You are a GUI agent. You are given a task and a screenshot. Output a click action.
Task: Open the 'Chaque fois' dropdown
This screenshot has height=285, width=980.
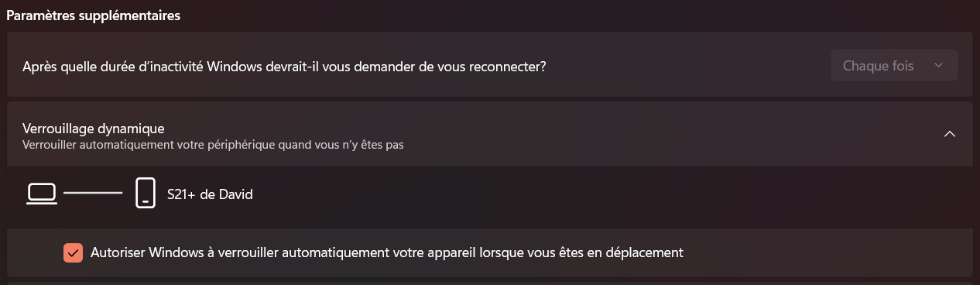tap(894, 66)
